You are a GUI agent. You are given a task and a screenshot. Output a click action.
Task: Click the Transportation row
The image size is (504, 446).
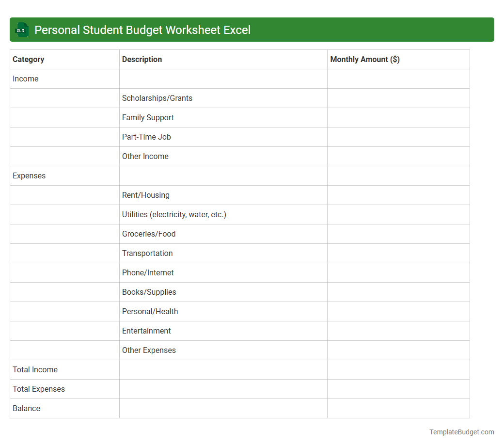tap(147, 253)
